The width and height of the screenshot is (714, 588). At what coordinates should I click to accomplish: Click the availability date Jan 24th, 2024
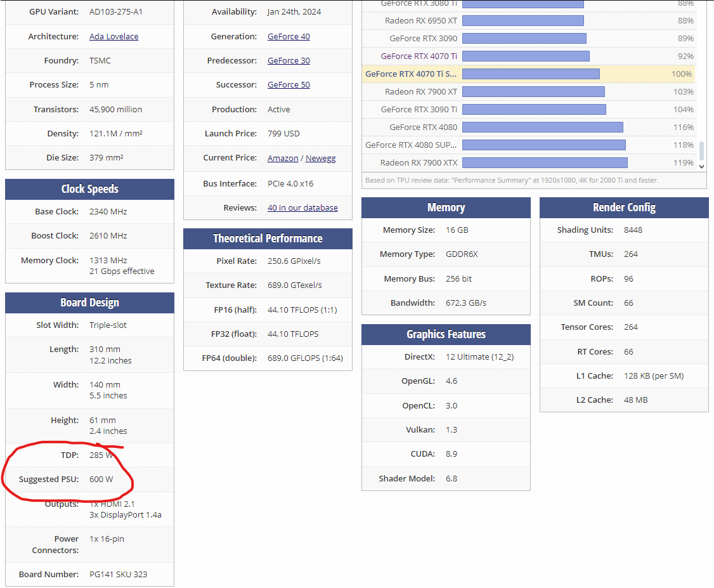(x=294, y=12)
